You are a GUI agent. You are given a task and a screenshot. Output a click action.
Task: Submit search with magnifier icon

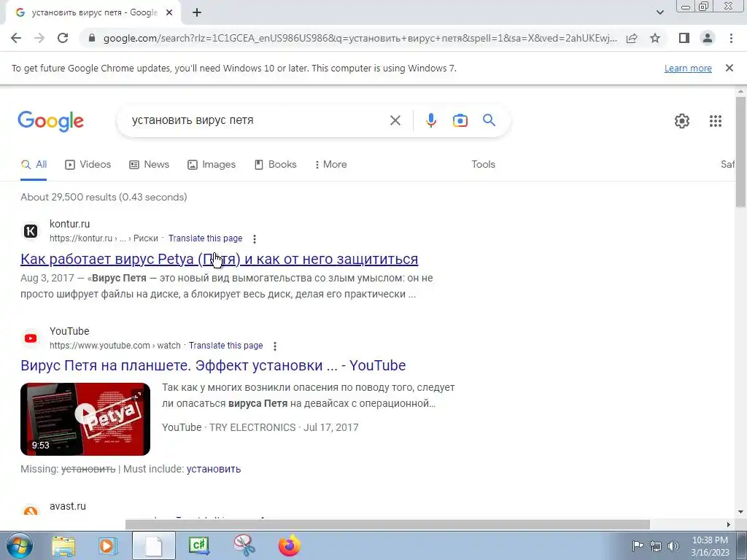pyautogui.click(x=489, y=120)
